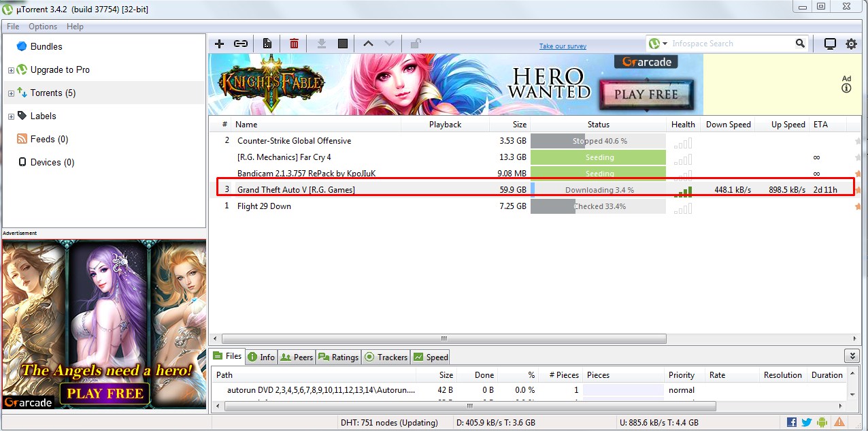The height and width of the screenshot is (431, 868).
Task: Switch to the Peers tab
Action: pyautogui.click(x=297, y=356)
